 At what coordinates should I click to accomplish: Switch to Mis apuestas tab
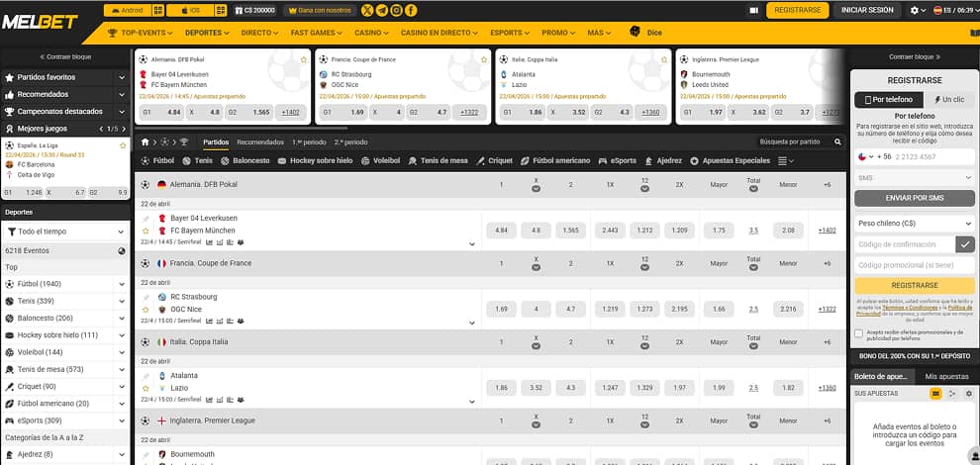[947, 376]
